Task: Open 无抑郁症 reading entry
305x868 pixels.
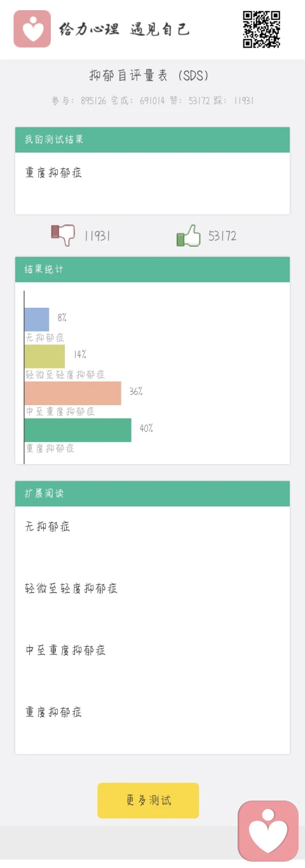Action: click(48, 527)
